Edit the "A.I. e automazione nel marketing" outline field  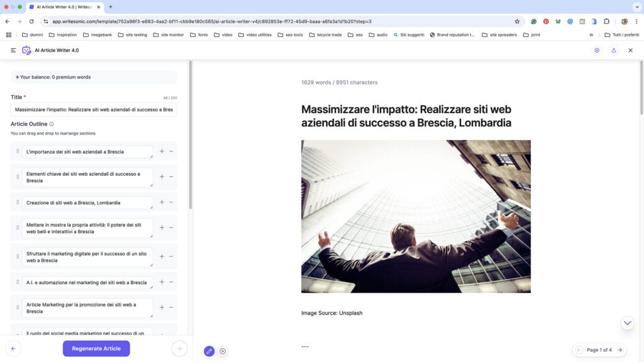pos(87,282)
